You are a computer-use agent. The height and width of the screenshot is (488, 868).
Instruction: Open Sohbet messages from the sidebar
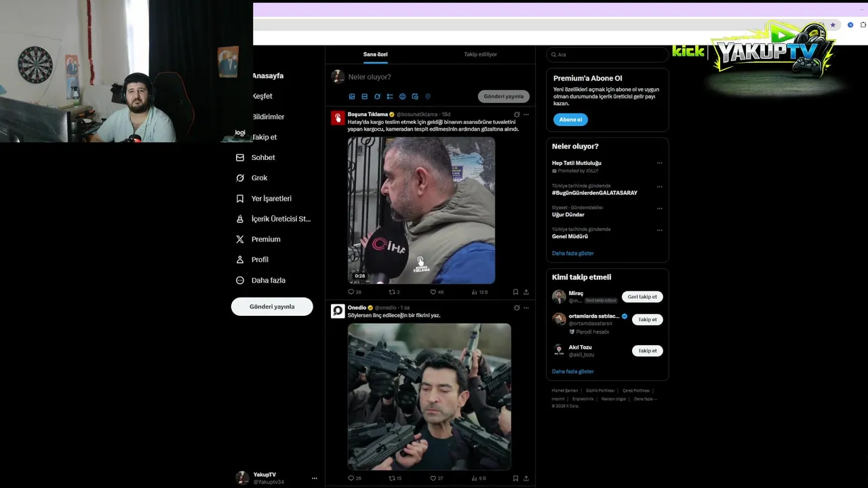tap(255, 157)
